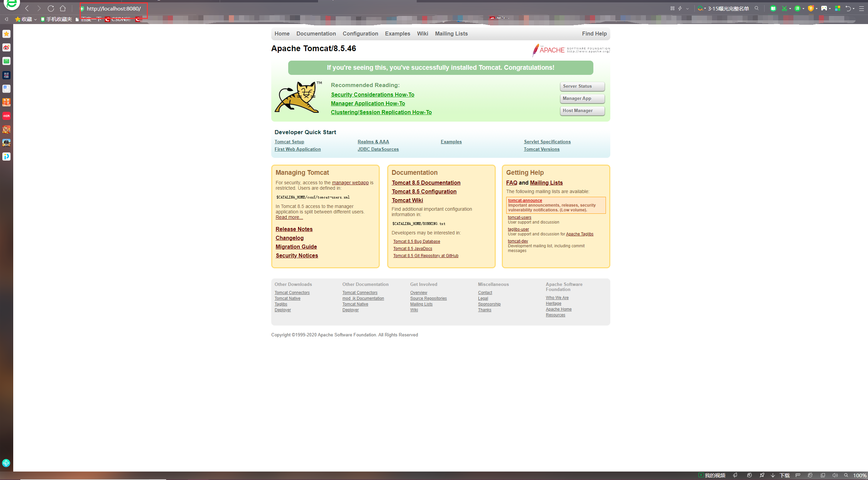Click the 100% zoom level control
Viewport: 868px width, 480px height.
coord(860,475)
